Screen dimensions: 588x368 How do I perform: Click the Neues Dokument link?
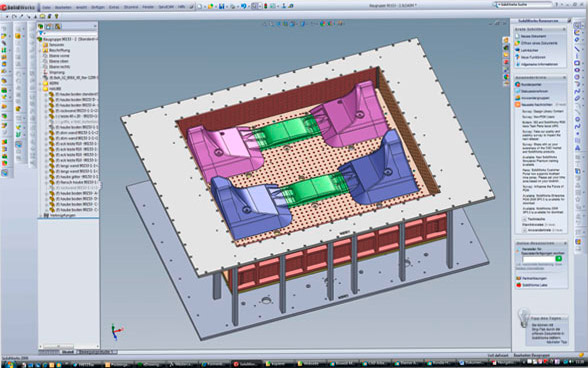(533, 36)
